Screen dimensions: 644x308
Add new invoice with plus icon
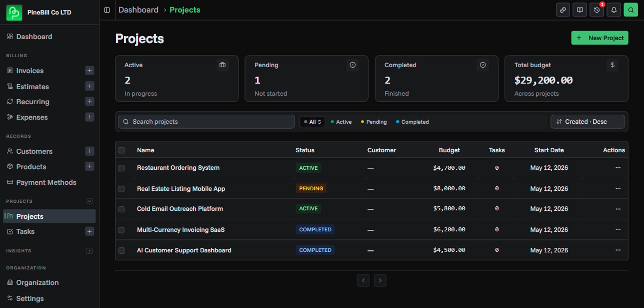(89, 71)
